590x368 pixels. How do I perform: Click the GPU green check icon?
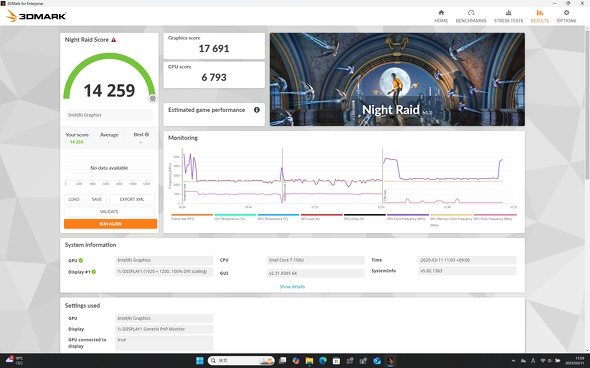coord(81,260)
